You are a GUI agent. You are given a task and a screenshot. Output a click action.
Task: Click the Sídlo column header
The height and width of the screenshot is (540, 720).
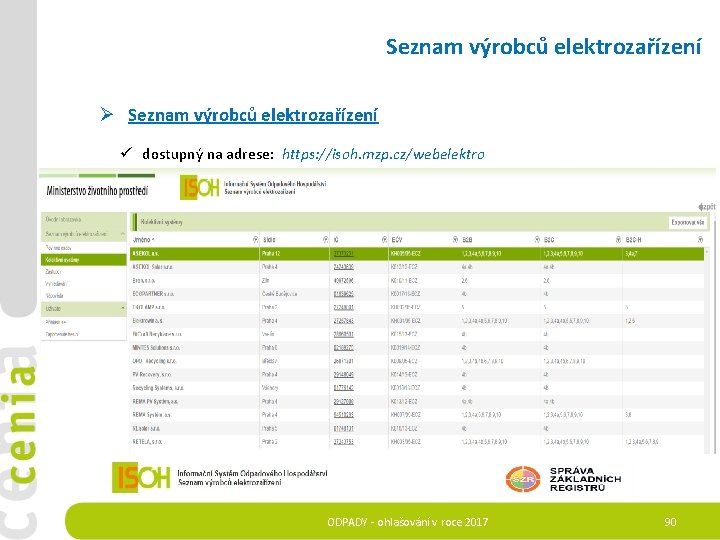coord(269,240)
